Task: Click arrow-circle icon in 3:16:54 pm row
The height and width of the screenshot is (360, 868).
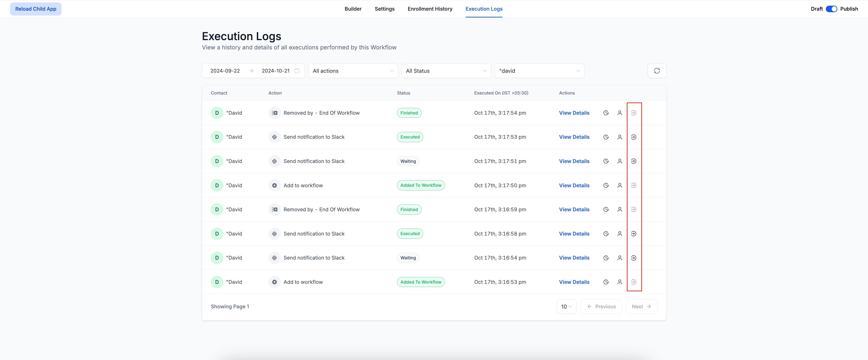Action: pyautogui.click(x=633, y=258)
